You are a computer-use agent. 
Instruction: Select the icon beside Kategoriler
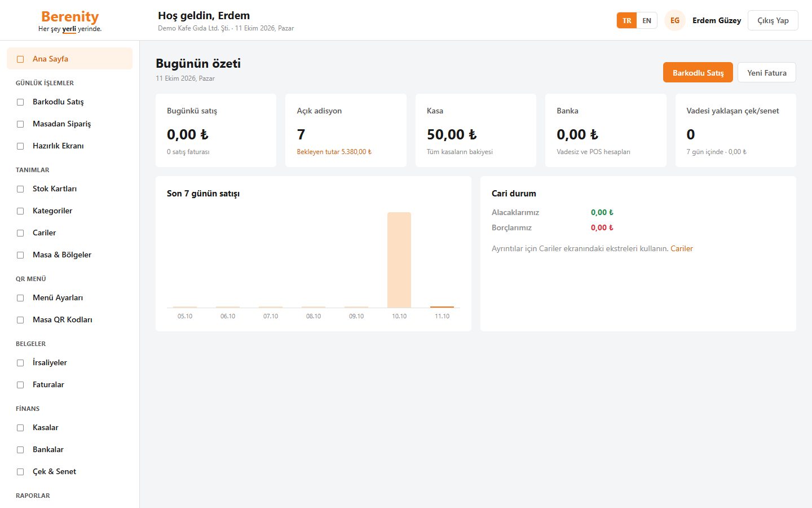pos(20,211)
